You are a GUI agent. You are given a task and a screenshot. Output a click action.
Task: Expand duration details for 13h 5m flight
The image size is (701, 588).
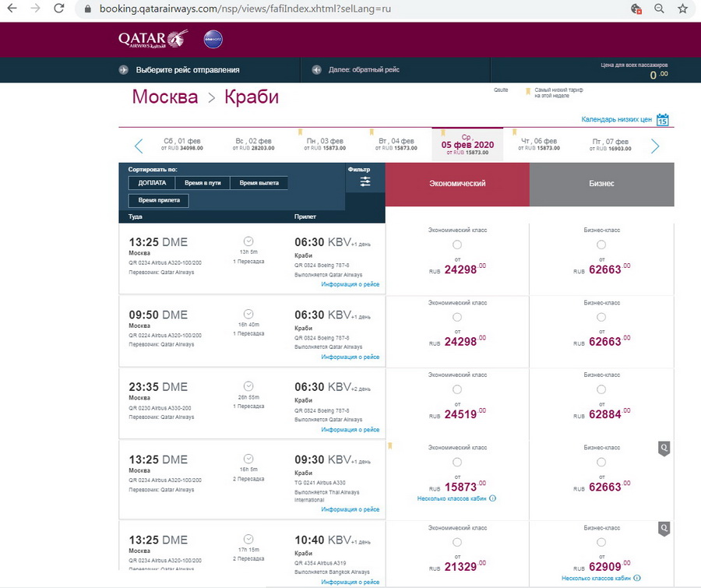click(248, 241)
